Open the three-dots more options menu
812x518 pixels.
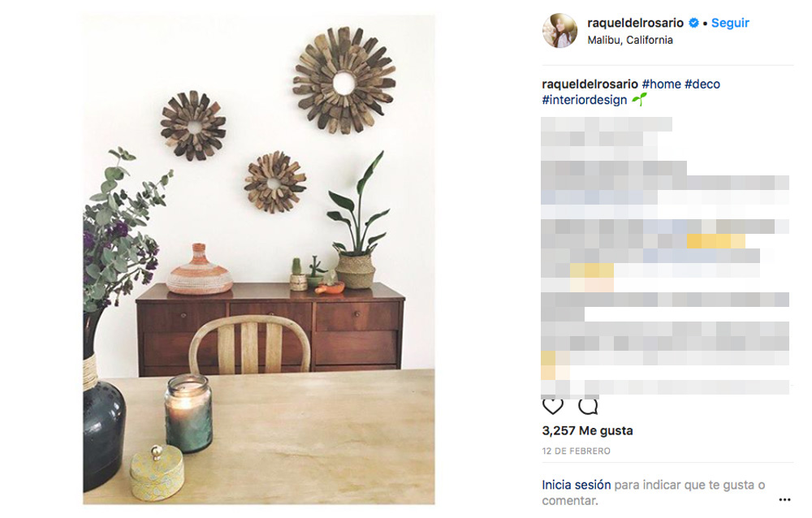click(784, 499)
